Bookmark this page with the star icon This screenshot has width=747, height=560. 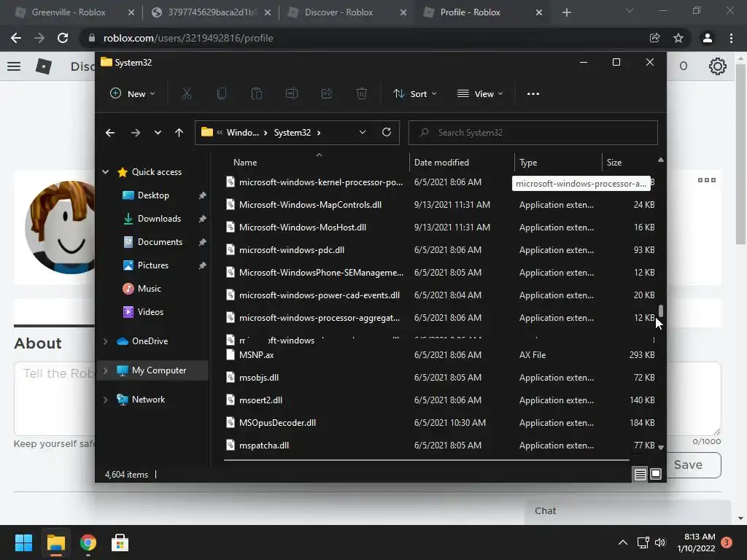[678, 38]
